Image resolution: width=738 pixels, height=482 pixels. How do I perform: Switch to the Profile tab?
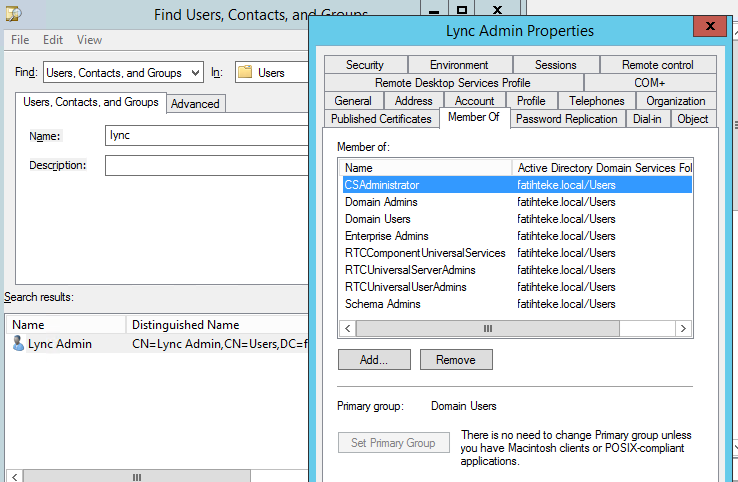(x=531, y=101)
